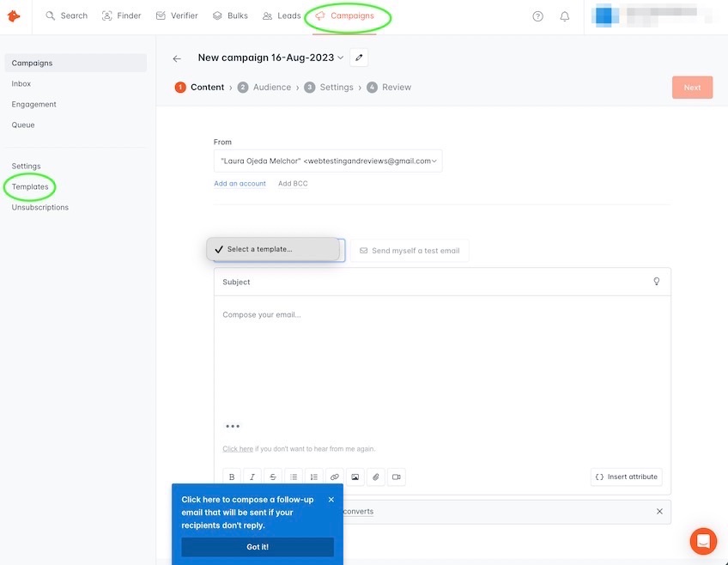728x565 pixels.
Task: Open the blurred account profile menu
Action: coord(652,15)
